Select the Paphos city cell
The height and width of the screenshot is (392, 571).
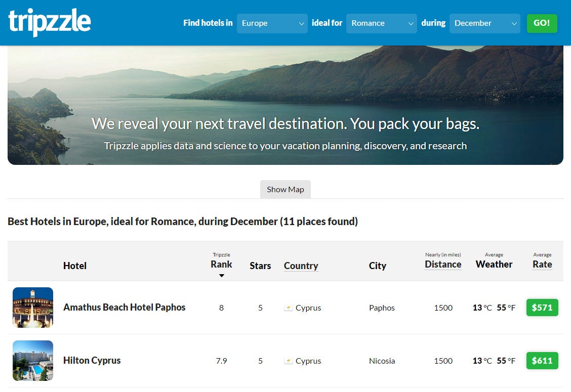pos(382,308)
